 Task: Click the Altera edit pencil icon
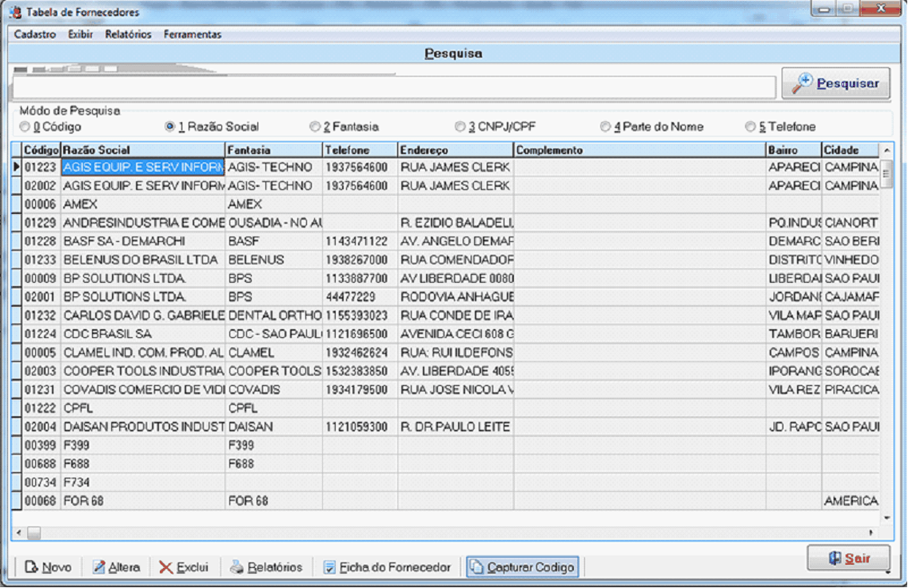coord(99,567)
